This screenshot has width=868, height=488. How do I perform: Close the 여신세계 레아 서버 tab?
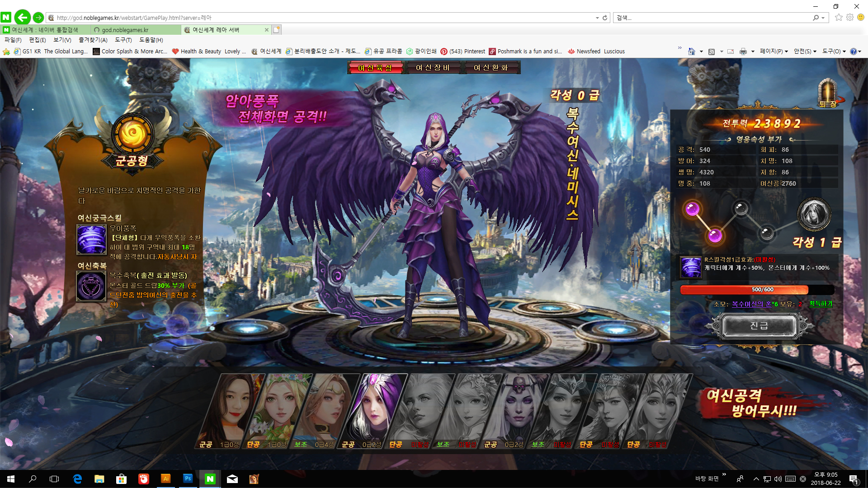point(267,30)
